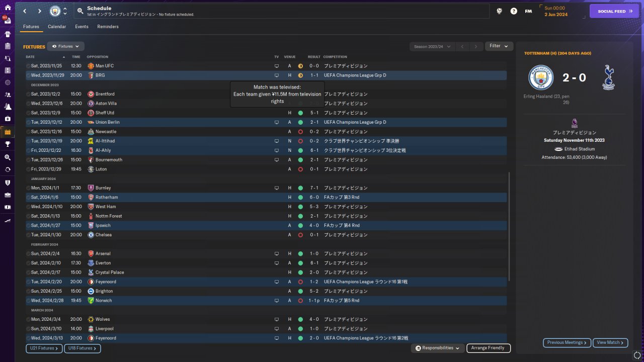This screenshot has height=362, width=644.
Task: Sort by the Competition column header
Action: (335, 57)
